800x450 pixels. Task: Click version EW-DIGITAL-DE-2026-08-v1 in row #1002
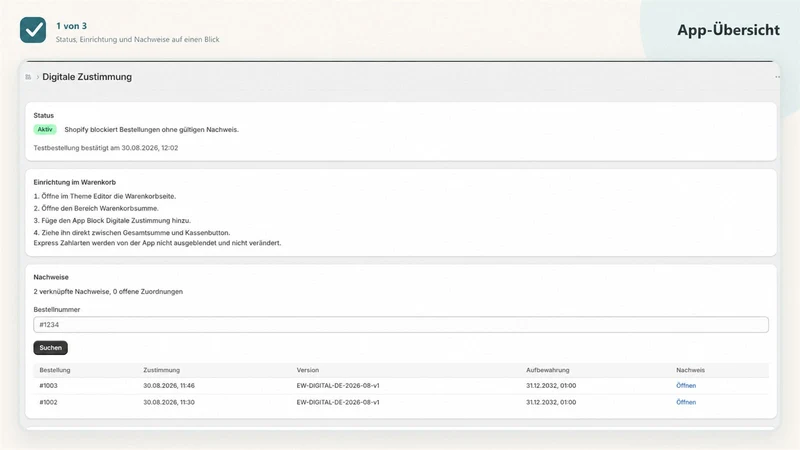click(x=338, y=402)
